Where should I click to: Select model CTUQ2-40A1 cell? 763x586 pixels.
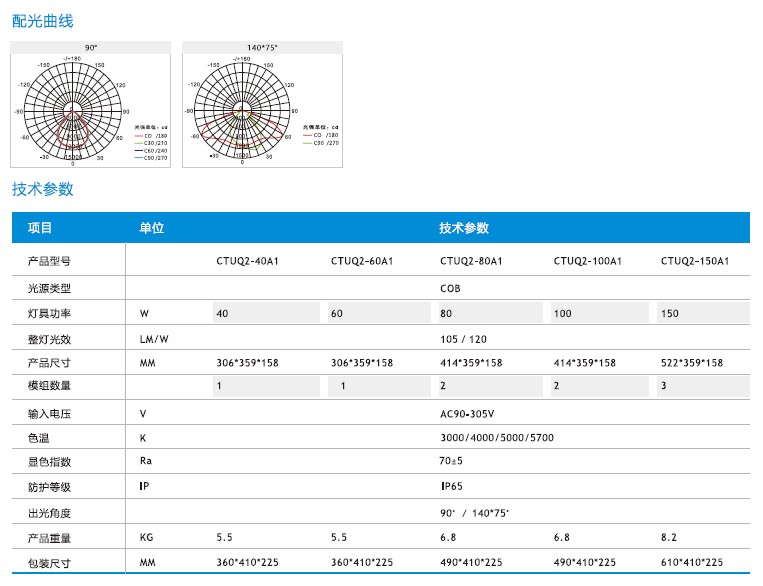coord(247,261)
